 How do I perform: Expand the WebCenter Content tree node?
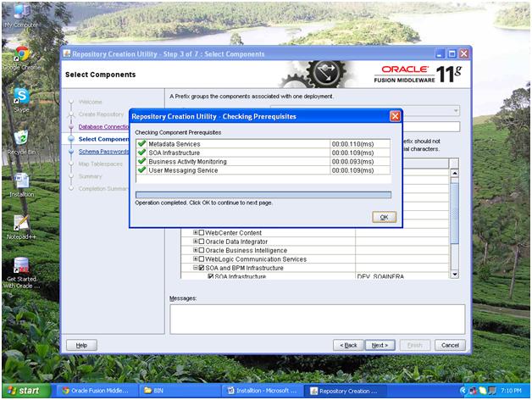coord(196,232)
